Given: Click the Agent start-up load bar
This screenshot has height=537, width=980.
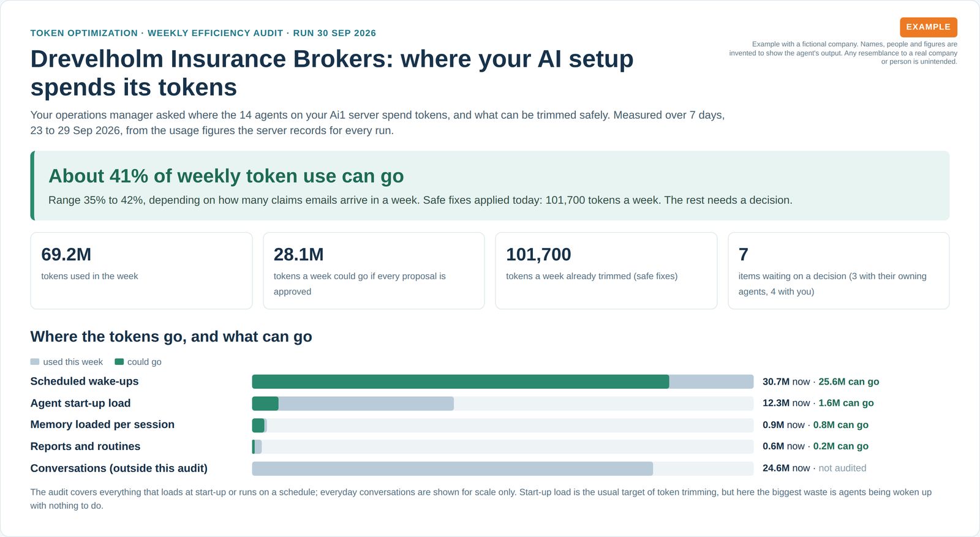Looking at the screenshot, I should [353, 404].
